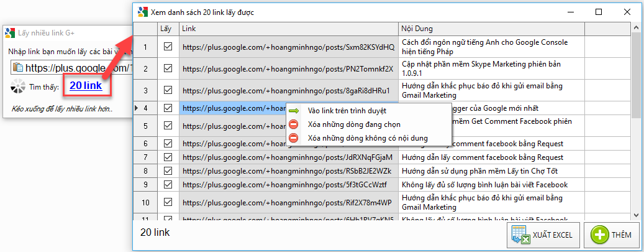Click the scrollbar down arrow in link list

(x=636, y=215)
